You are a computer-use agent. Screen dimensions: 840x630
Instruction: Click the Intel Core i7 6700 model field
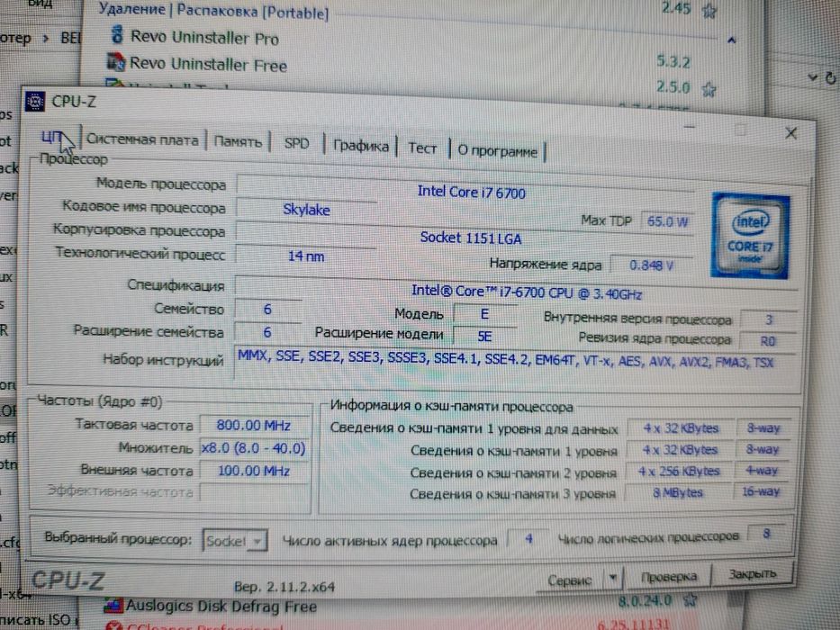click(x=465, y=190)
